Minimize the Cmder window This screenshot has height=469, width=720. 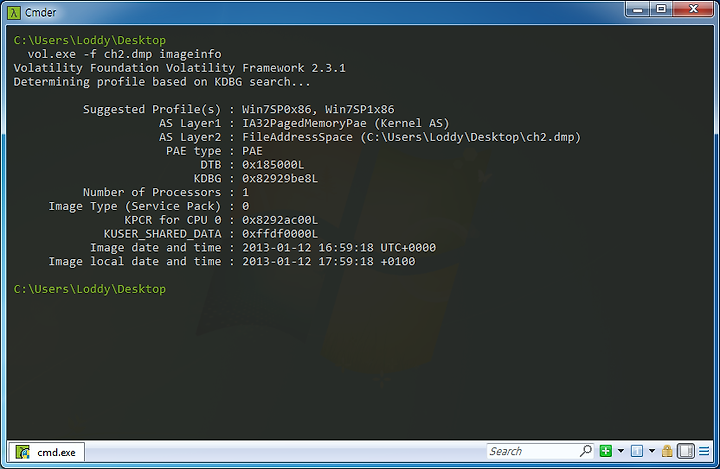point(637,9)
